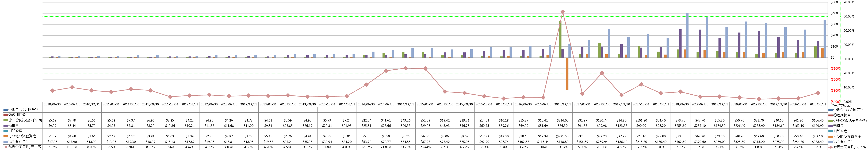
Task: Click the 2020/03/31 date column header
Action: tap(818, 104)
